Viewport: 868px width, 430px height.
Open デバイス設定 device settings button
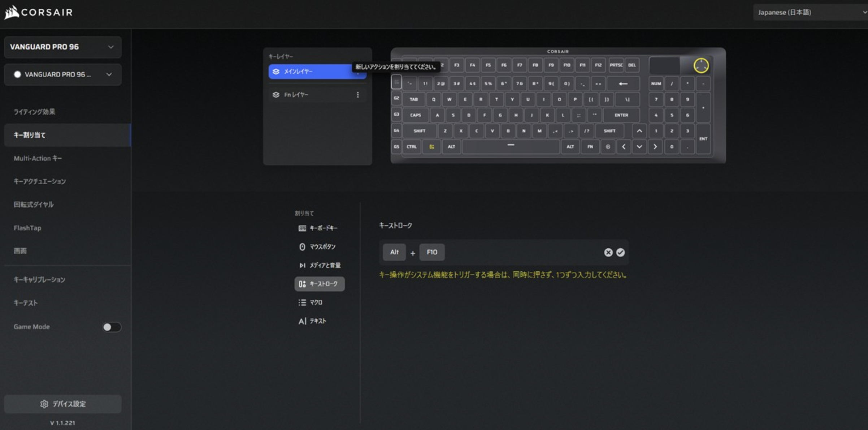(62, 404)
